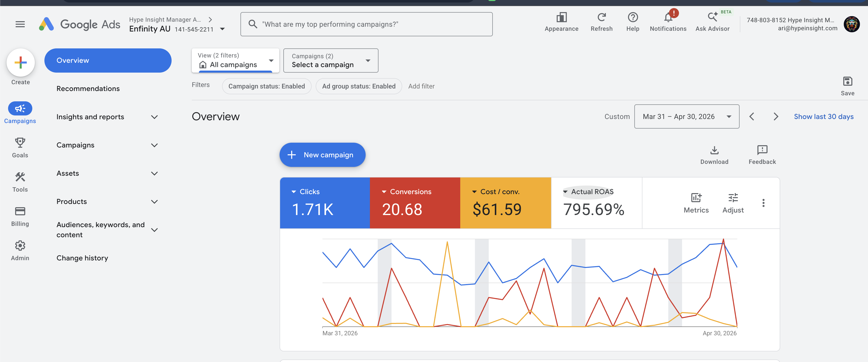Click the search magnifier icon
868x362 pixels.
(x=253, y=24)
